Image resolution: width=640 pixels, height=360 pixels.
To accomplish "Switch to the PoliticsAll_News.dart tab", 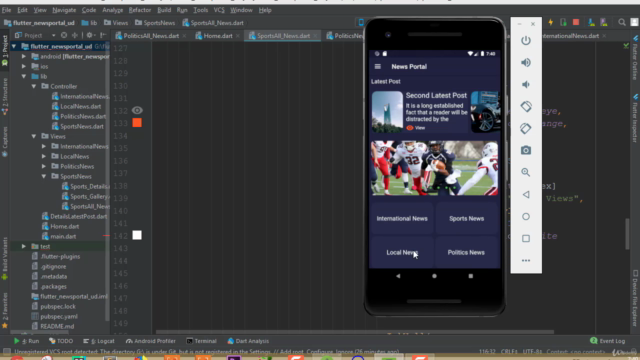I will tap(150, 36).
